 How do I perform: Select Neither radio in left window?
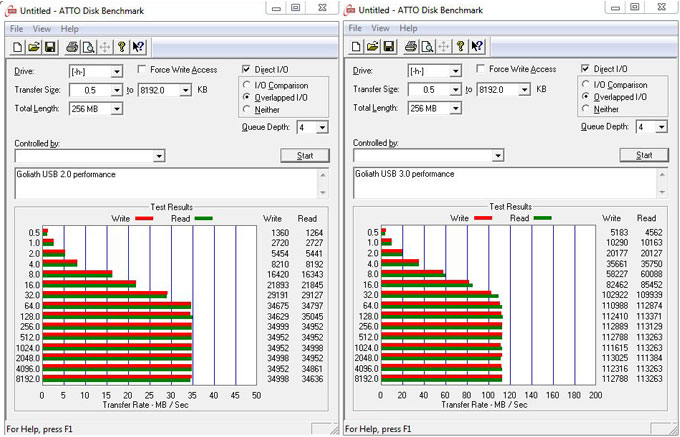[247, 109]
